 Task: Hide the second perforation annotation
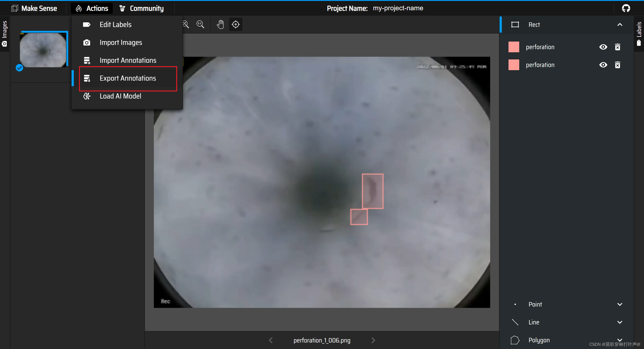point(603,65)
